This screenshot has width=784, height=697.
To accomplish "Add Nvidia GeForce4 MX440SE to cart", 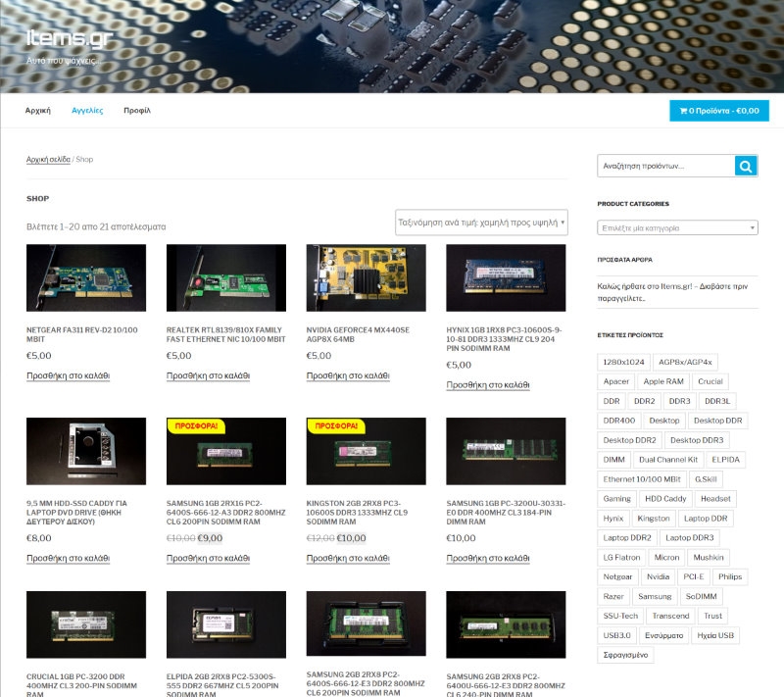I will [x=348, y=375].
